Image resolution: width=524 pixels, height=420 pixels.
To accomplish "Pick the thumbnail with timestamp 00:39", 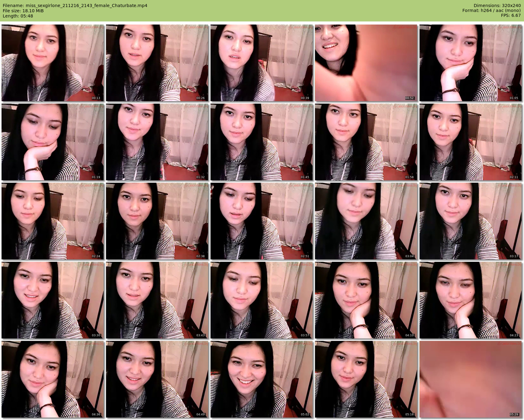I will click(x=262, y=63).
